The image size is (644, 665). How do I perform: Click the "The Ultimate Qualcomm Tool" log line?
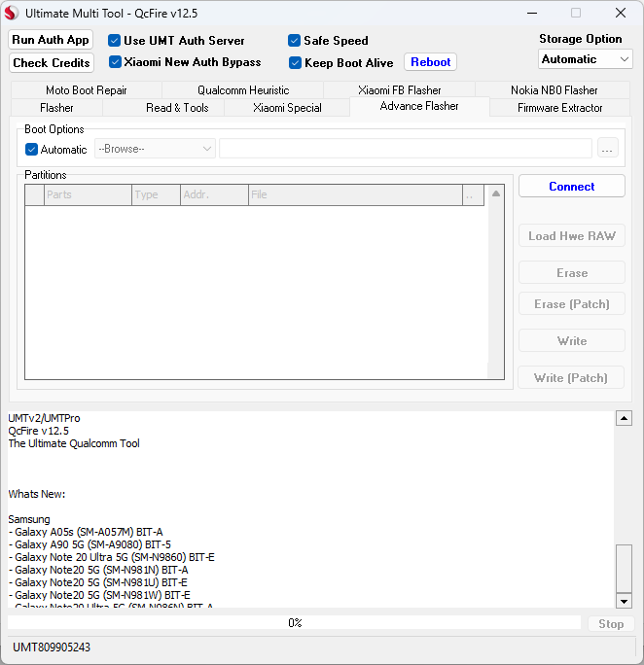74,443
